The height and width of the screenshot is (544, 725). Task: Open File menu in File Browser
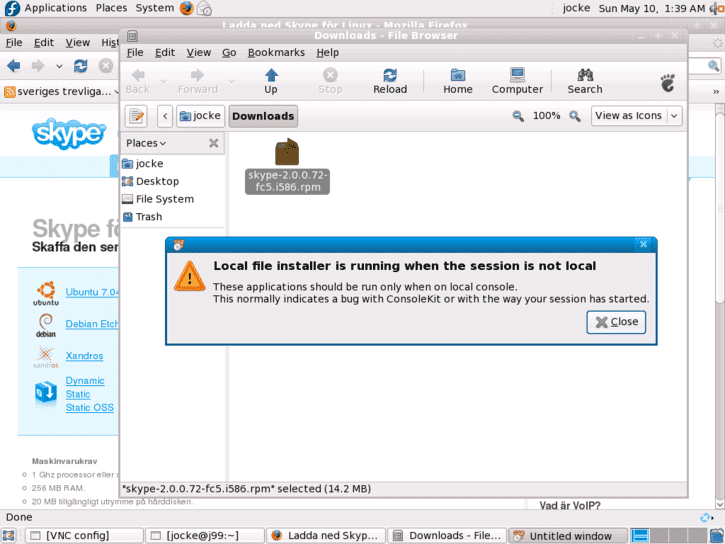coord(135,53)
